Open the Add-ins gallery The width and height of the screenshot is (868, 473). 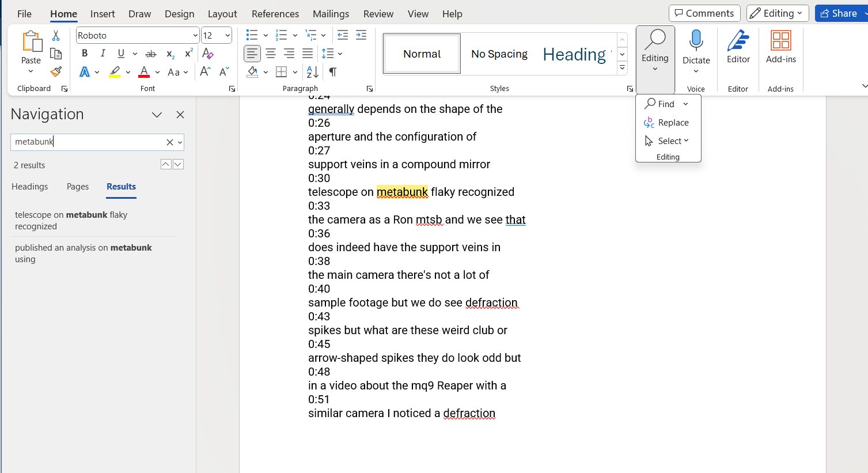[780, 47]
